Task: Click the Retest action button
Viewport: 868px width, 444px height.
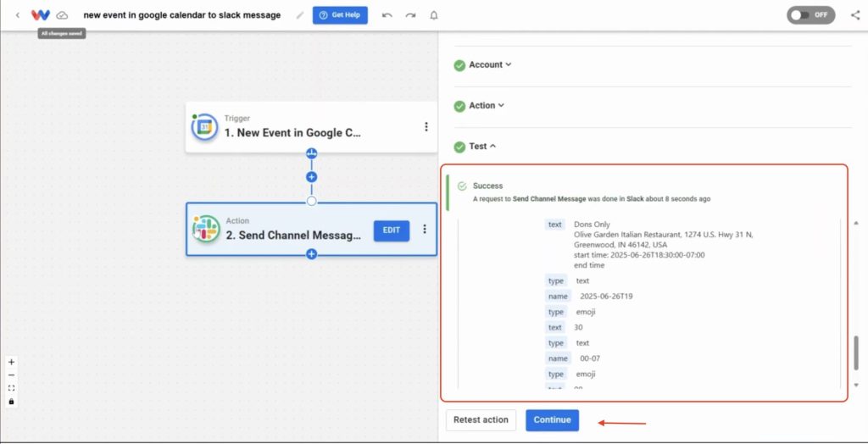Action: (481, 420)
